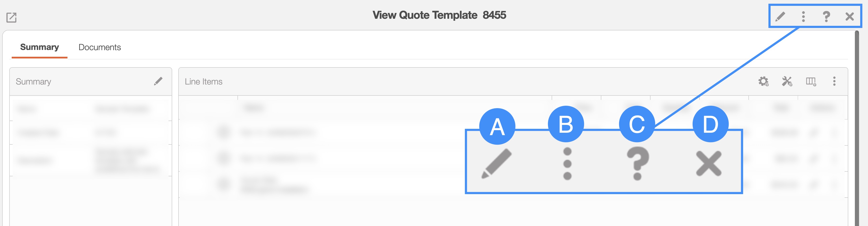Viewport: 868px width, 226px height.
Task: Open the header three-dot more options menu
Action: point(803,16)
